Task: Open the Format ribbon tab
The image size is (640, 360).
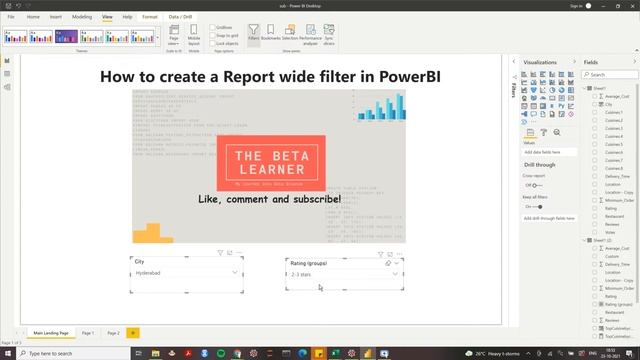Action: (x=150, y=17)
